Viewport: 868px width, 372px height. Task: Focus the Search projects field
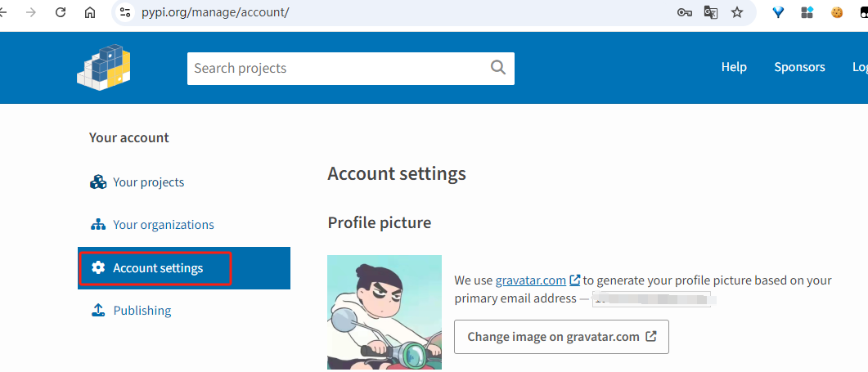point(335,68)
